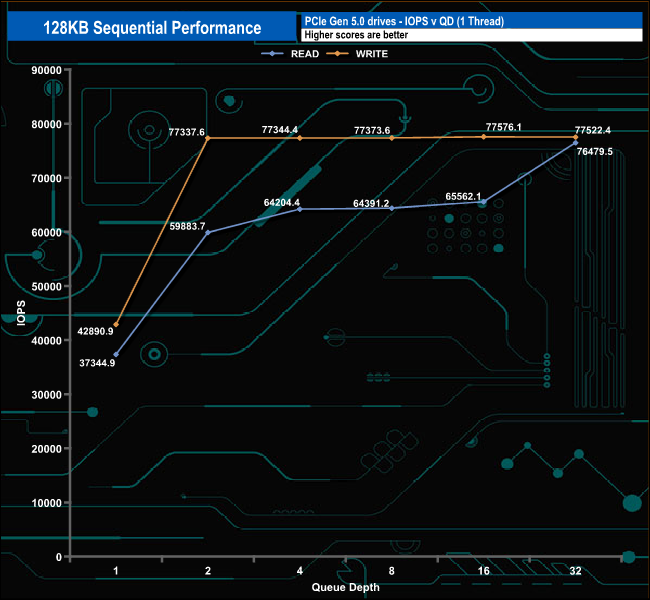Viewport: 650px width, 600px height.
Task: Select the WRITE point at 77576.1
Action: (x=484, y=136)
